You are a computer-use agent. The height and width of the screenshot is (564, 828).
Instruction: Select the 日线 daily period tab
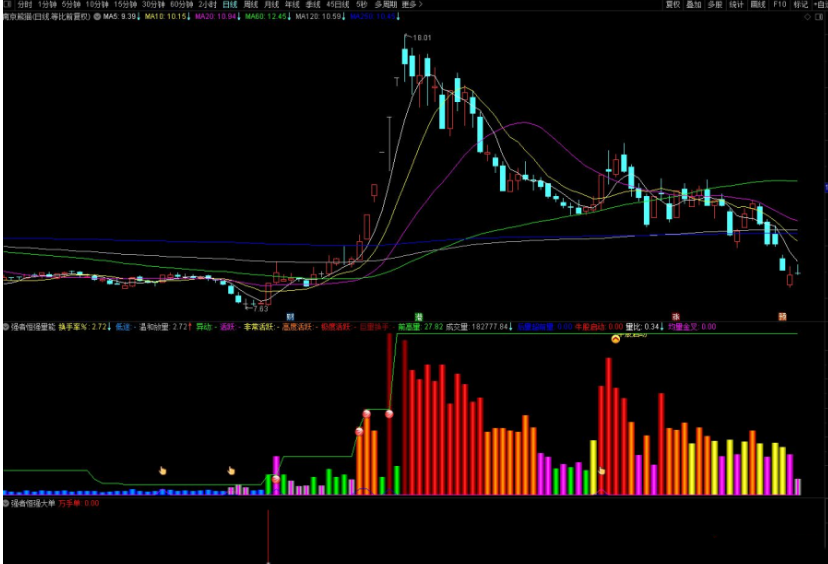pyautogui.click(x=230, y=4)
